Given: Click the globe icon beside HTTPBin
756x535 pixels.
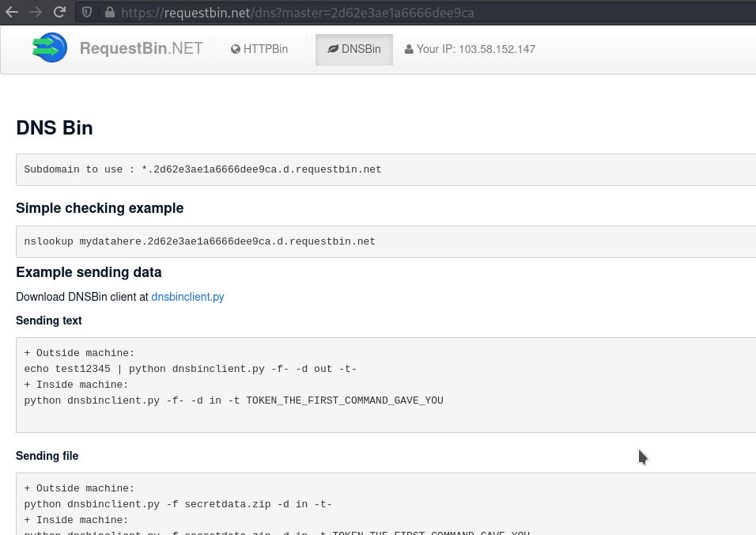Looking at the screenshot, I should point(236,49).
